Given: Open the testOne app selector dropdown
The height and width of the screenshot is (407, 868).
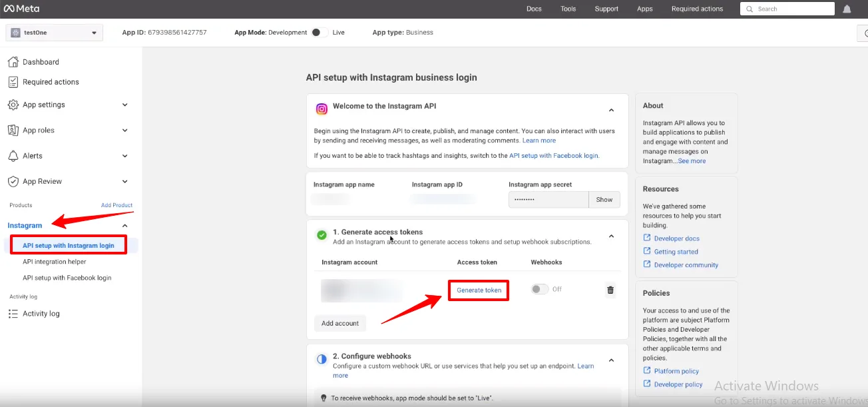Looking at the screenshot, I should (55, 33).
